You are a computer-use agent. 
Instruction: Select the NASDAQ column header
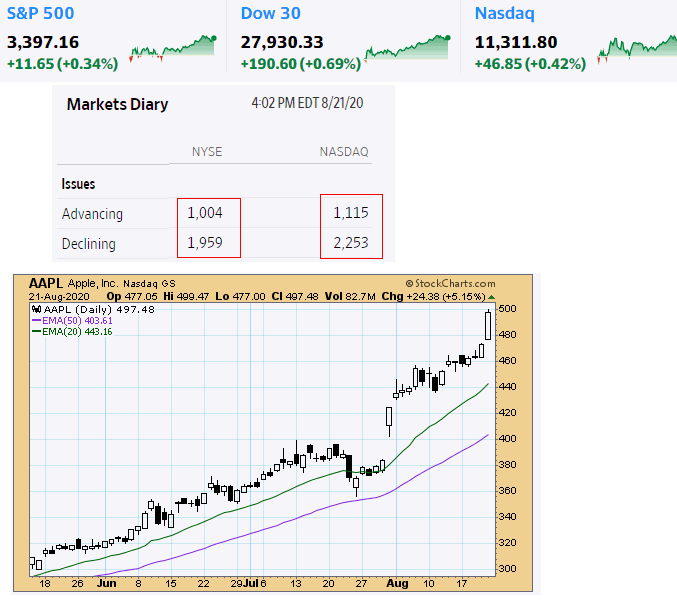tap(344, 152)
